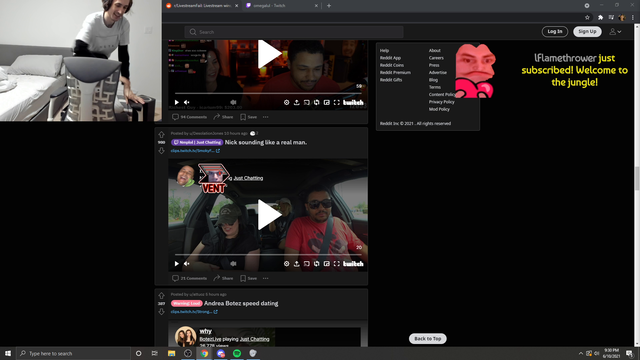Click the Windows taskbar search box
Image resolution: width=640 pixels, height=360 pixels.
click(73, 353)
